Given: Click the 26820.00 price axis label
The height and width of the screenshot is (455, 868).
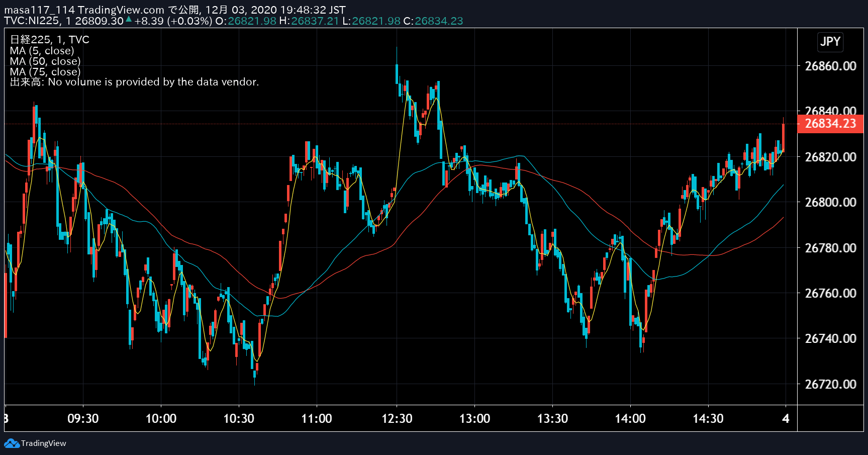Looking at the screenshot, I should point(830,157).
